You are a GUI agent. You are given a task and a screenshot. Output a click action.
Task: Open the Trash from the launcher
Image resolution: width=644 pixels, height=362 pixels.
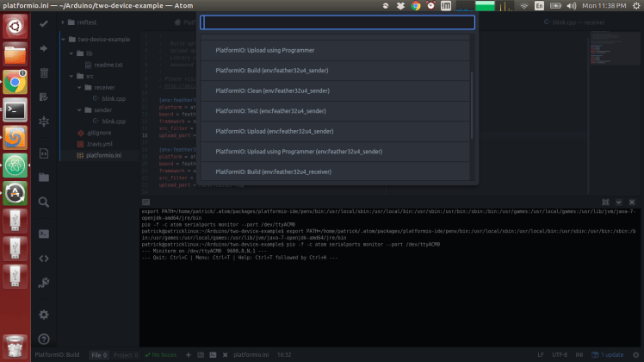(x=15, y=346)
